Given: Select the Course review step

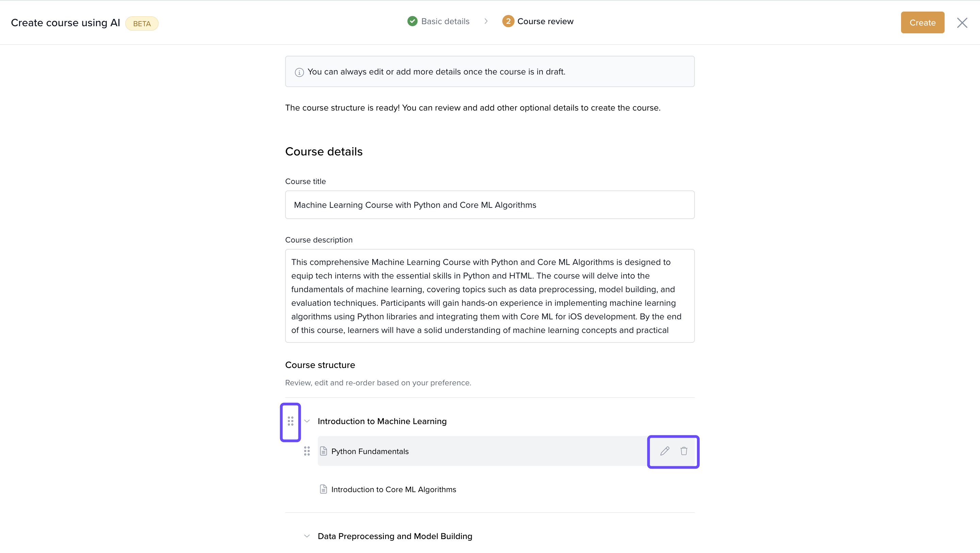Looking at the screenshot, I should point(545,21).
